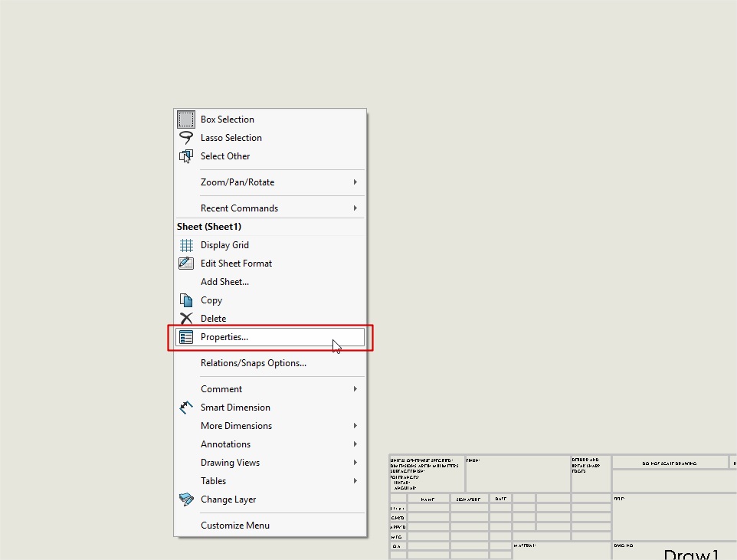Click the Copy icon in context menu
Image resolution: width=737 pixels, height=560 pixels.
(x=186, y=300)
